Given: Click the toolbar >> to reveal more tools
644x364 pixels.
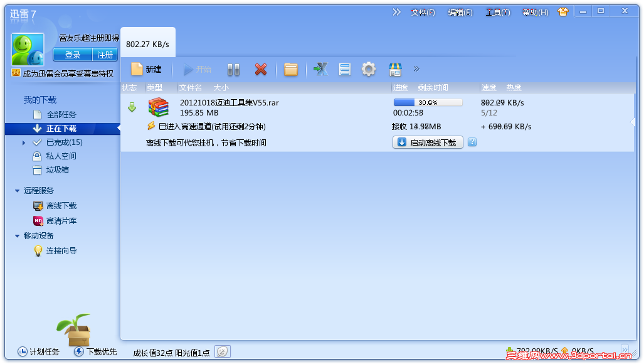Looking at the screenshot, I should (415, 69).
